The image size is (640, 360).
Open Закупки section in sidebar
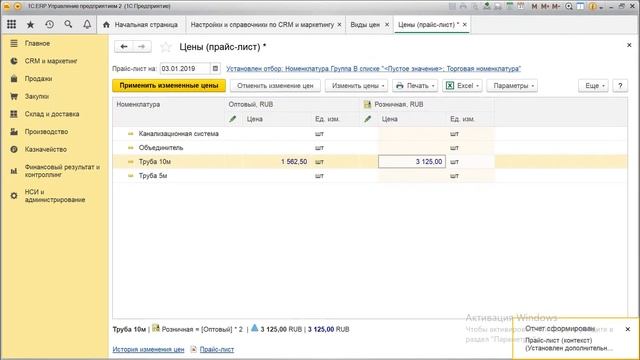click(x=37, y=96)
